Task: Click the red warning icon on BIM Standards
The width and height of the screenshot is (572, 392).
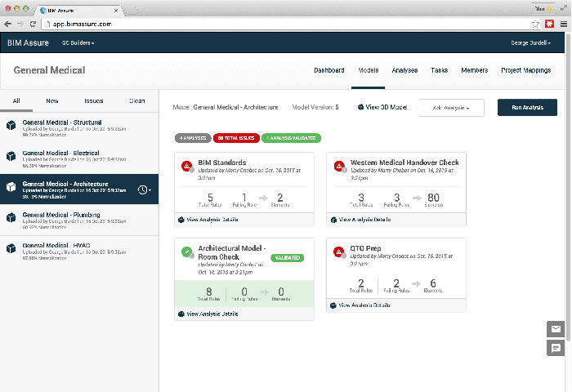Action: pyautogui.click(x=187, y=167)
